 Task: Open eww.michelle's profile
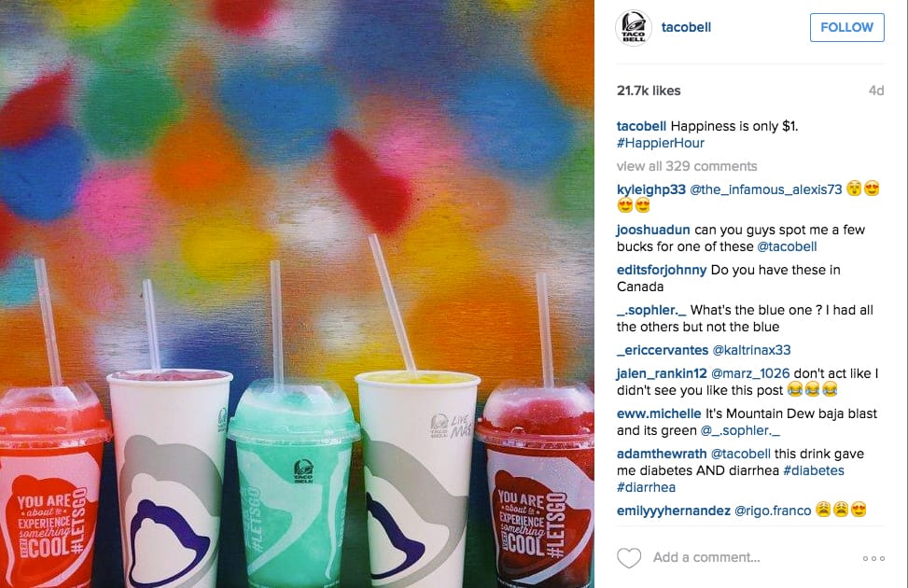point(659,413)
